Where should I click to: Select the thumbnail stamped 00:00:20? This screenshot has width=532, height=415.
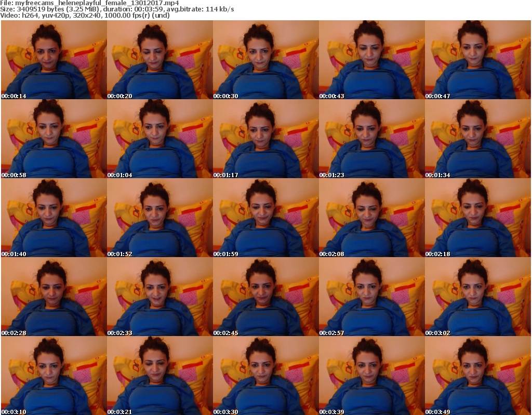pyautogui.click(x=160, y=60)
